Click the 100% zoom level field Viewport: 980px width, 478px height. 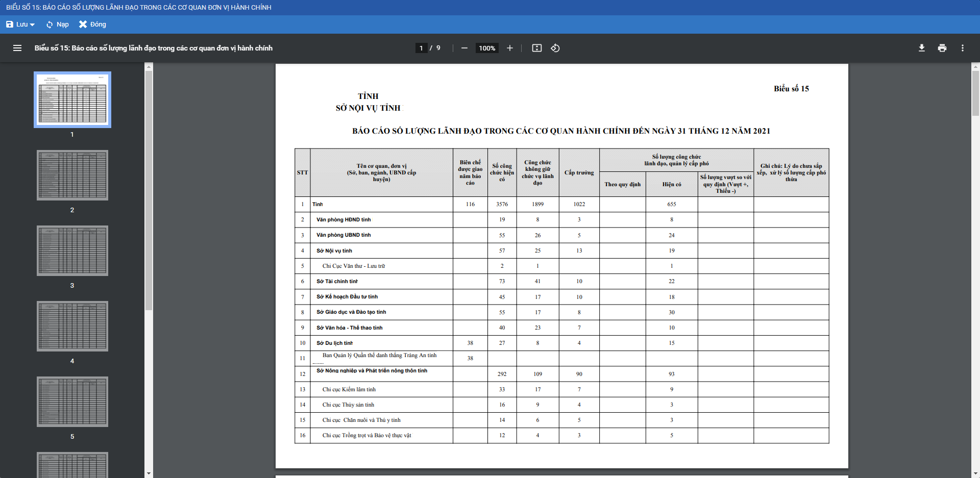point(487,48)
